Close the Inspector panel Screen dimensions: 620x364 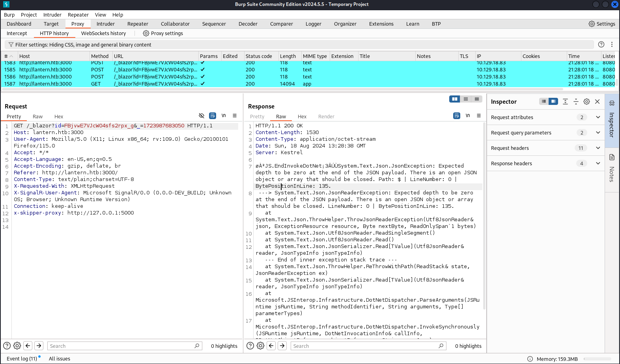tap(598, 101)
